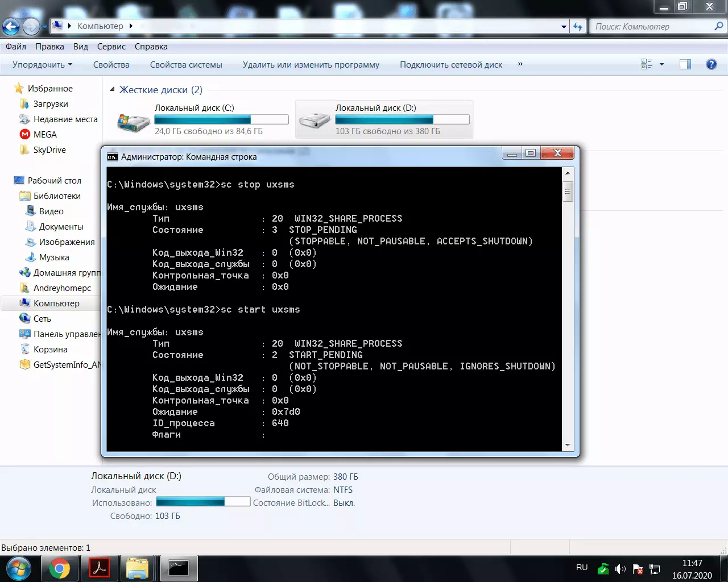Open the Help question-mark icon
Viewport: 728px width, 582px height.
coord(711,64)
